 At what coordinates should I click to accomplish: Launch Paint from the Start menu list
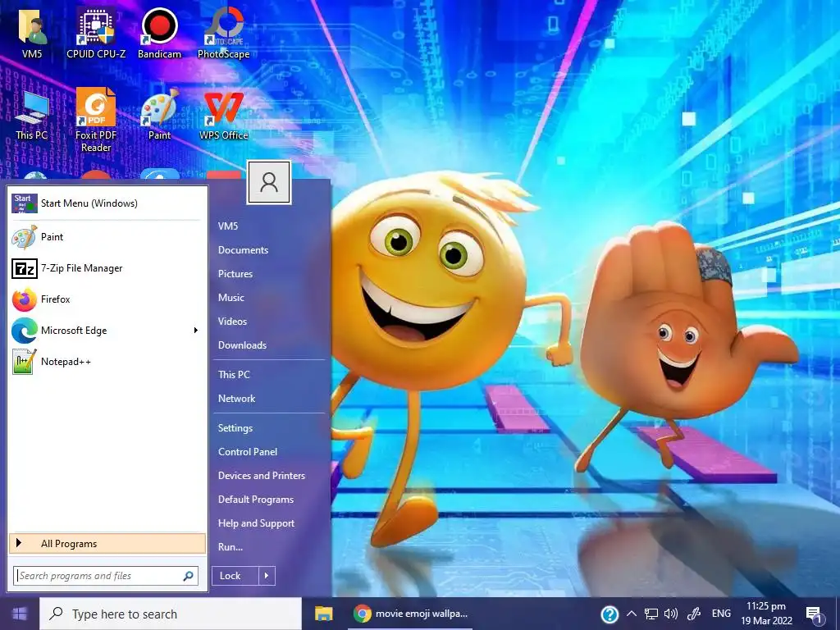pyautogui.click(x=107, y=237)
